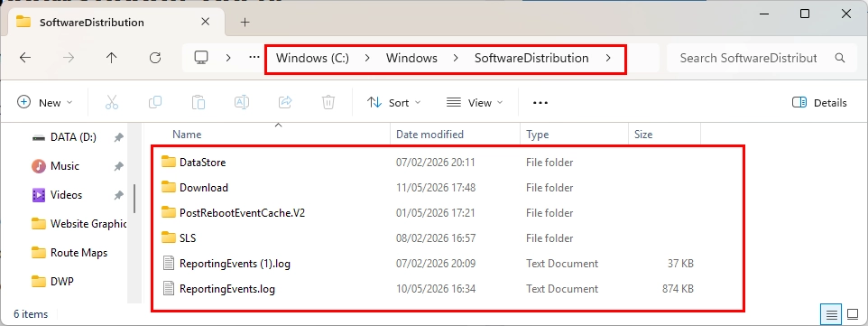Open DWP folder in sidebar
The height and width of the screenshot is (326, 868).
pos(62,281)
